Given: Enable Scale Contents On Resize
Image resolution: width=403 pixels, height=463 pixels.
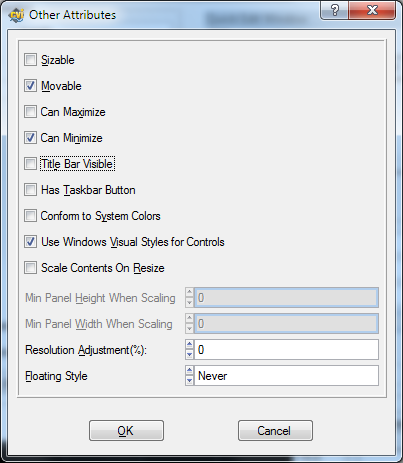Looking at the screenshot, I should point(30,268).
